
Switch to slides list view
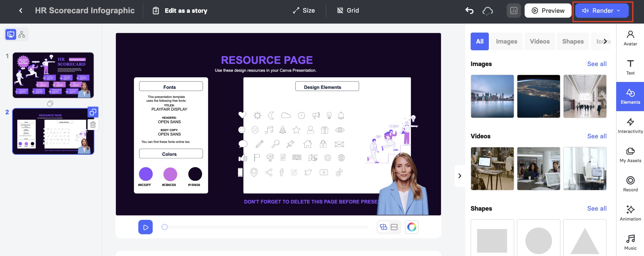[x=11, y=34]
